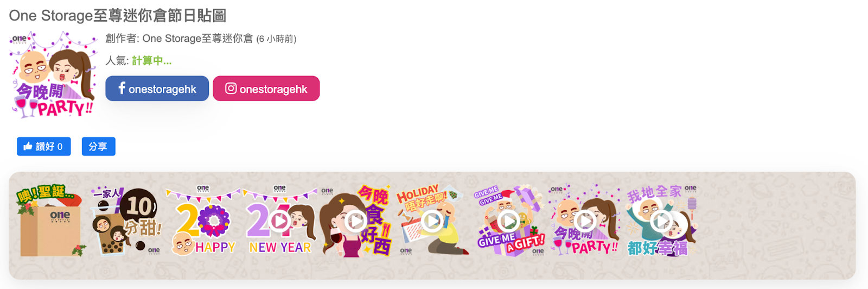Play the GIVE ME A GIFT sticker
The height and width of the screenshot is (289, 868).
click(x=508, y=221)
